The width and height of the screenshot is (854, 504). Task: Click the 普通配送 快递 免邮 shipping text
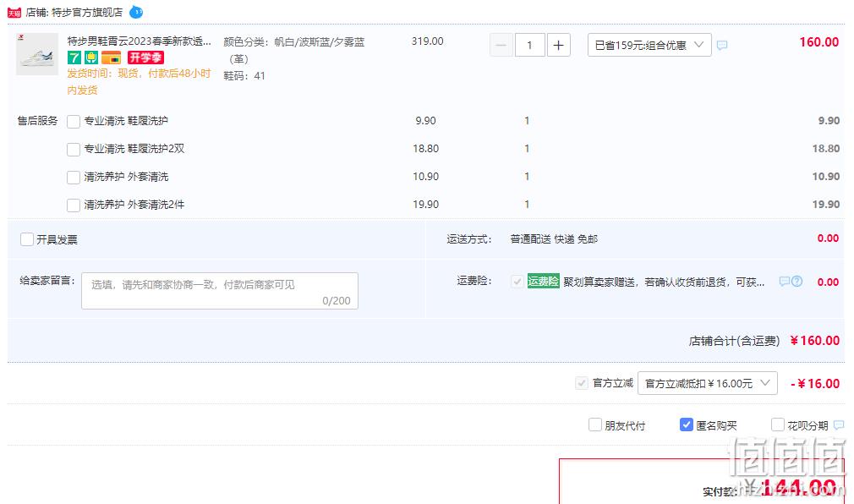coord(554,239)
